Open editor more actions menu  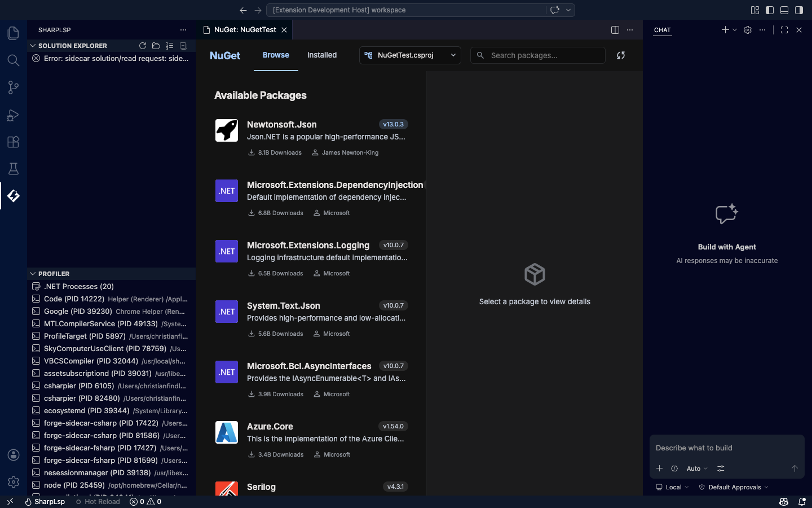[630, 30]
